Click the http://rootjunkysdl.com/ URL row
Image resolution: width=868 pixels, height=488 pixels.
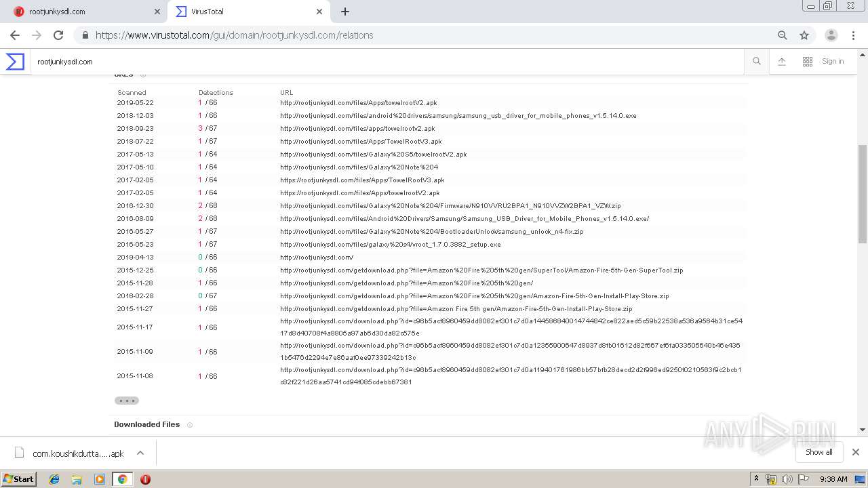317,258
